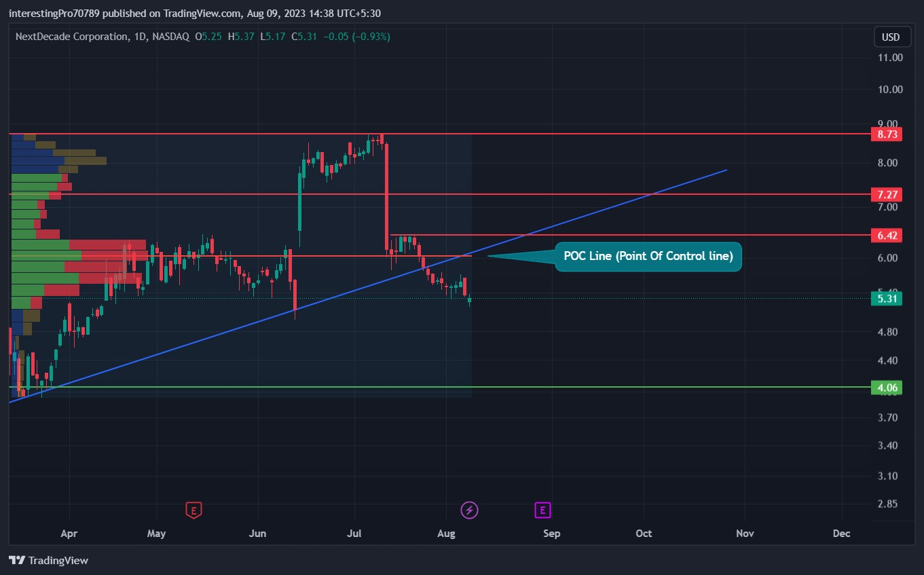Click the red earnings E marker near May
The width and height of the screenshot is (924, 575).
pyautogui.click(x=194, y=510)
